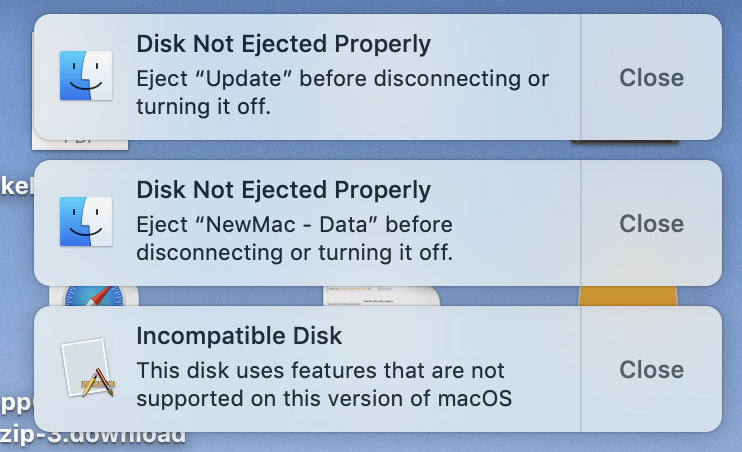Open the Safari compass icon behind the notifications
This screenshot has width=742, height=452.
pos(100,296)
